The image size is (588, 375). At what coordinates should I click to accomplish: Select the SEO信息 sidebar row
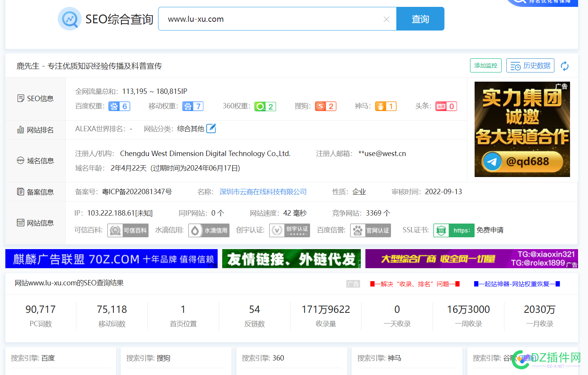click(x=36, y=98)
